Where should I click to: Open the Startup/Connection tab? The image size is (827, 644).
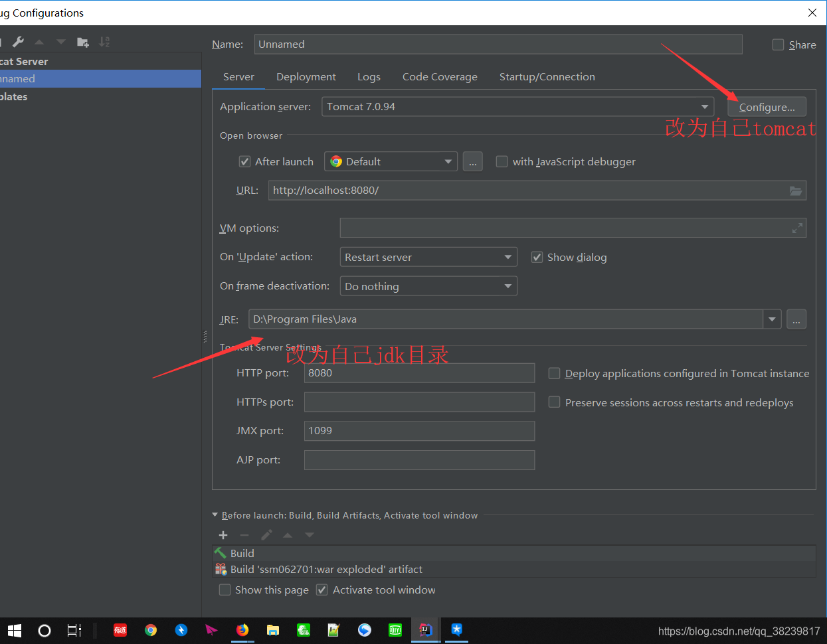coord(547,77)
